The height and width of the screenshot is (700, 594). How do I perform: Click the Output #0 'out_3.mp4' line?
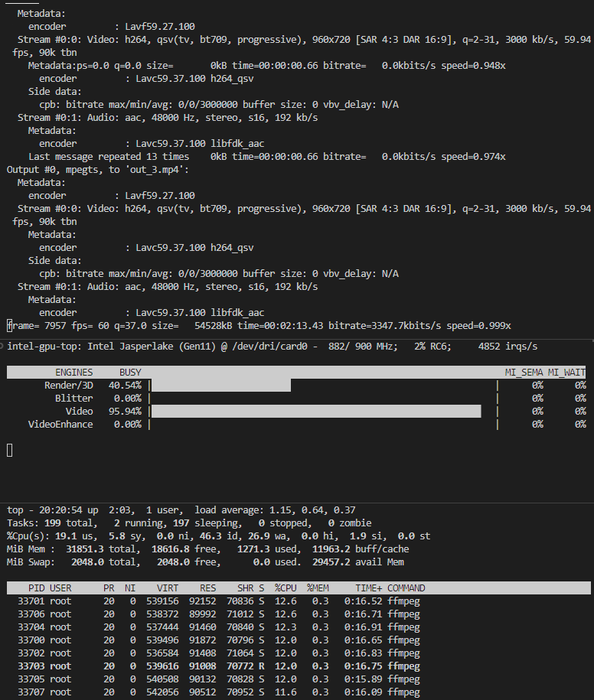(x=98, y=170)
